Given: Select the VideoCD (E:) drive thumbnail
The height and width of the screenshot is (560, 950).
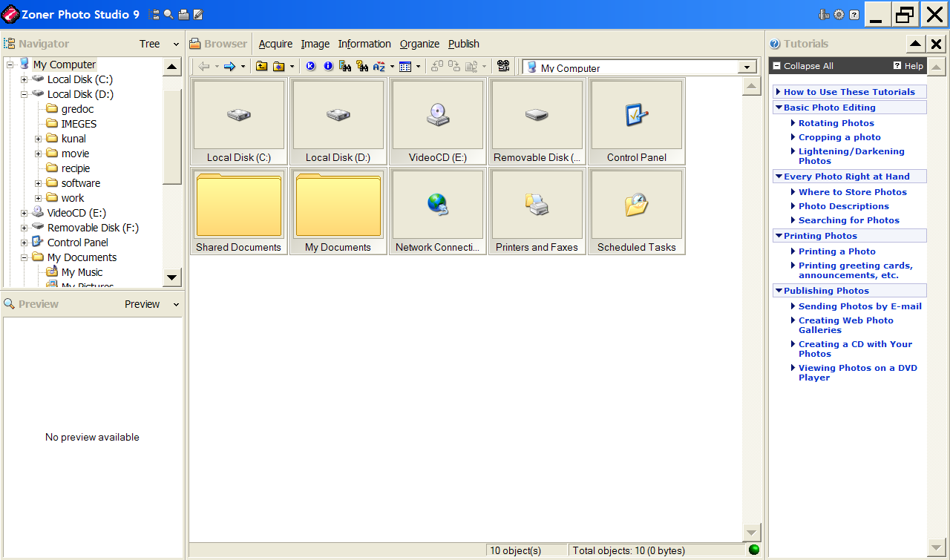Looking at the screenshot, I should point(438,121).
